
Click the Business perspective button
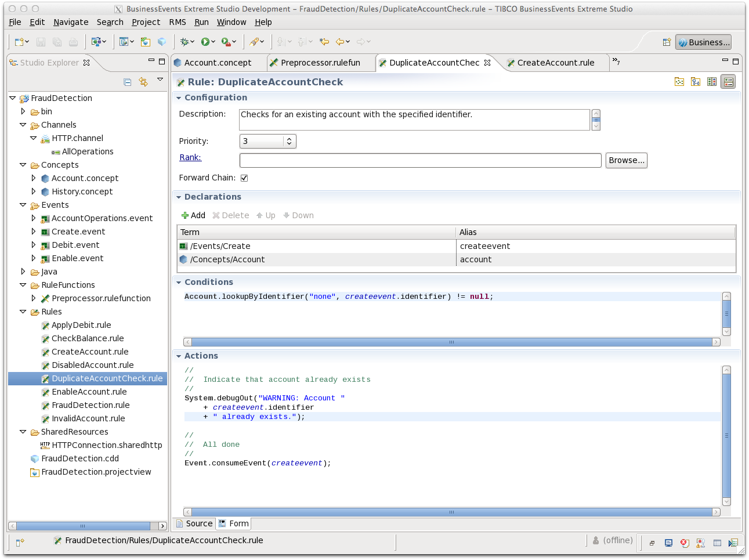(x=703, y=42)
